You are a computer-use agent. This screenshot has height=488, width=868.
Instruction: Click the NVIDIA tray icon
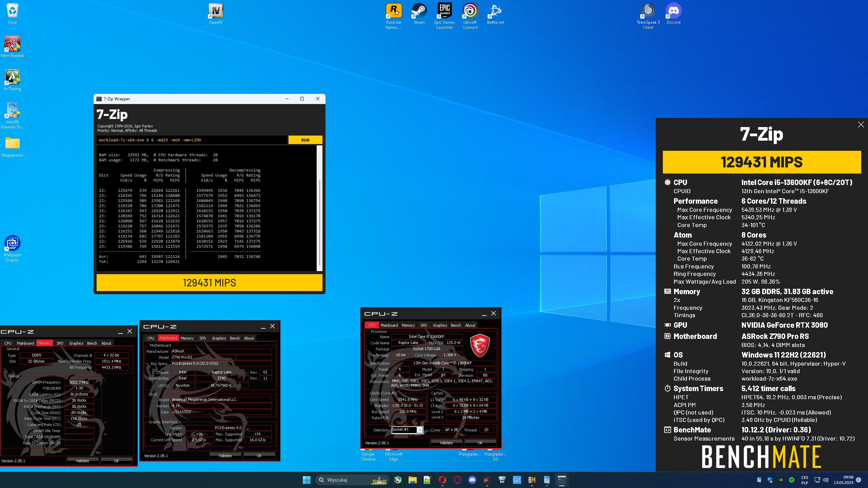[x=781, y=480]
